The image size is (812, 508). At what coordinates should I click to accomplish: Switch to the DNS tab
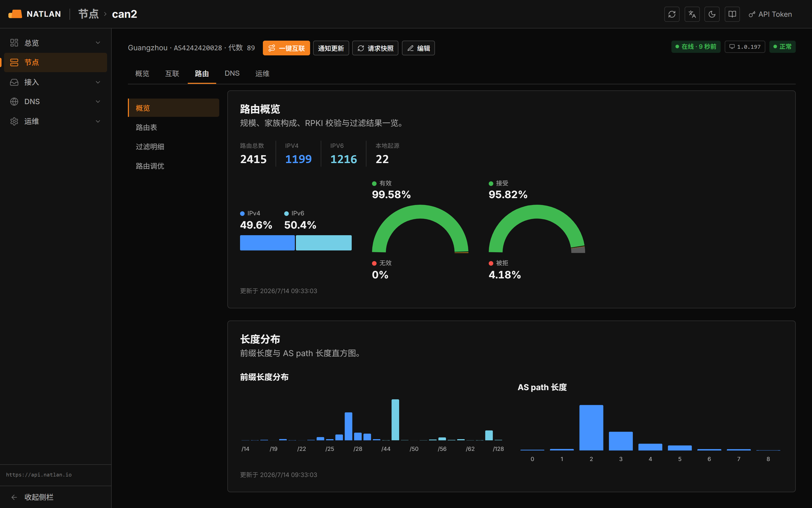pyautogui.click(x=232, y=74)
